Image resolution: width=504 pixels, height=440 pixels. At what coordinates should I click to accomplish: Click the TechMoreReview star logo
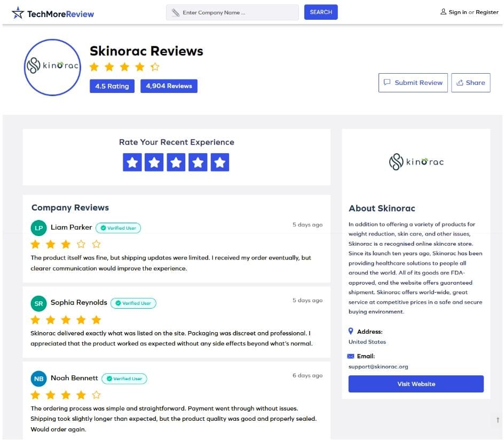tap(18, 13)
